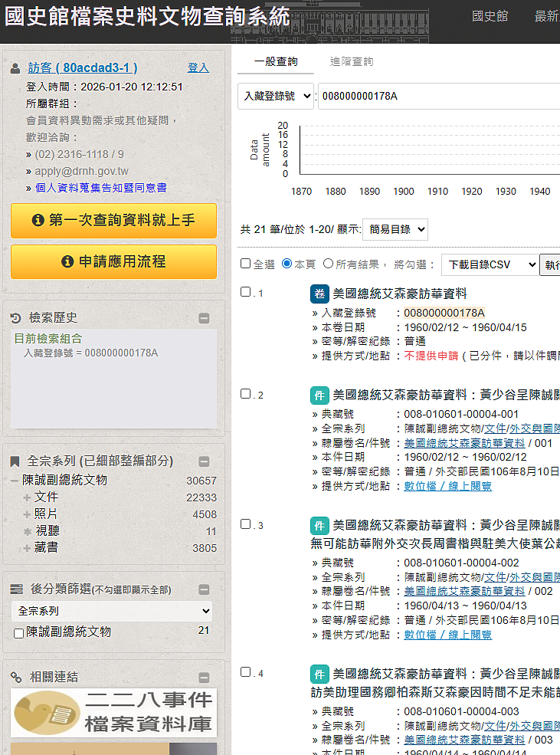The image size is (560, 755).
Task: Open the 最新 top menu item
Action: [x=547, y=16]
